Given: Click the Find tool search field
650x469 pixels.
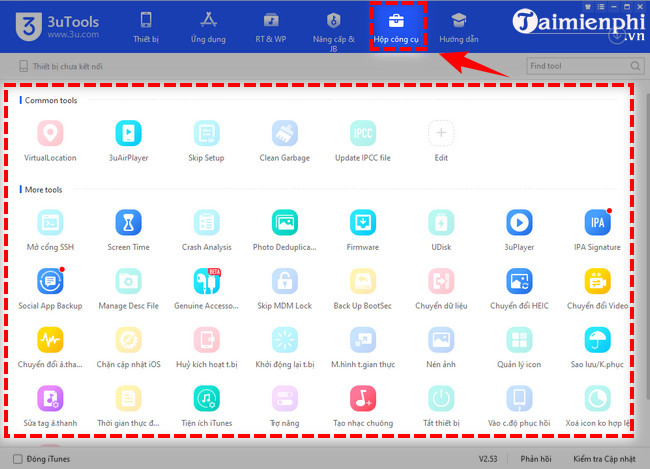Looking at the screenshot, I should click(585, 66).
